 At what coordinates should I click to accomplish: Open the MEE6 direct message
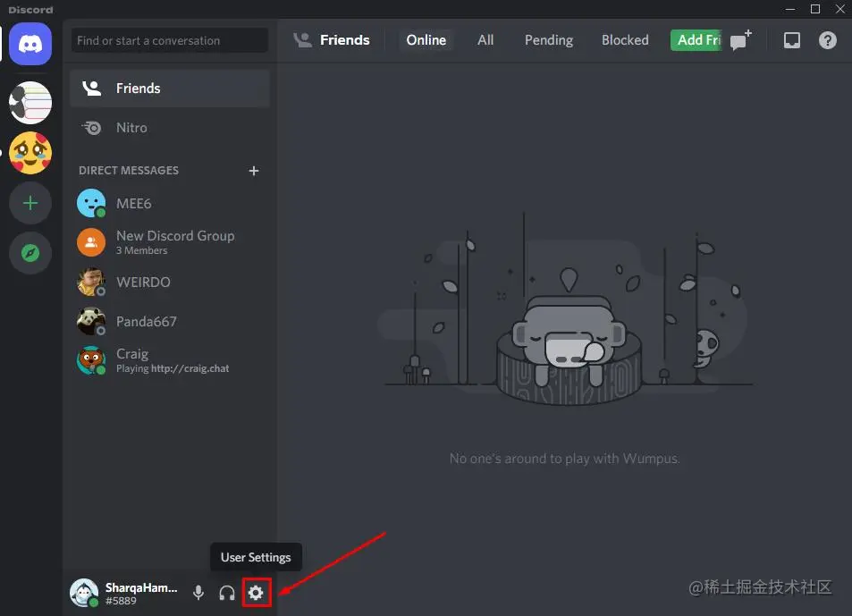tap(170, 203)
